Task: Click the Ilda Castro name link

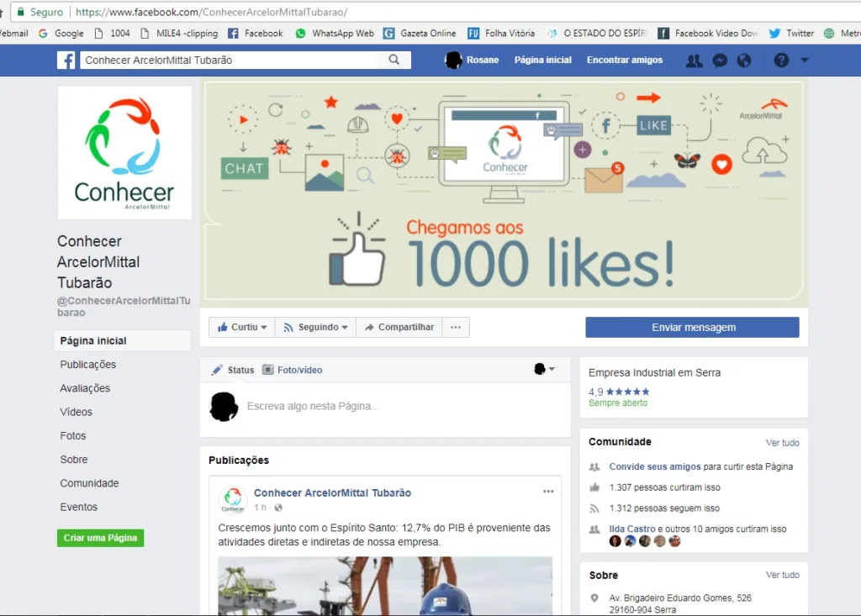Action: tap(632, 529)
